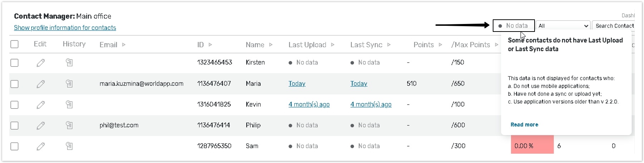Click the edit pencil icon for Maria
The width and height of the screenshot is (644, 163).
click(41, 84)
